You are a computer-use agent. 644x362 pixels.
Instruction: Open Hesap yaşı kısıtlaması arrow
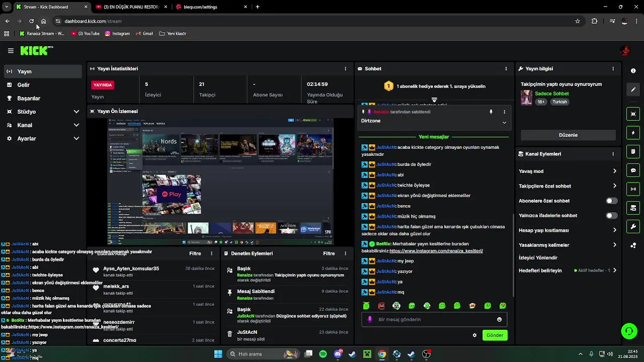tap(614, 230)
